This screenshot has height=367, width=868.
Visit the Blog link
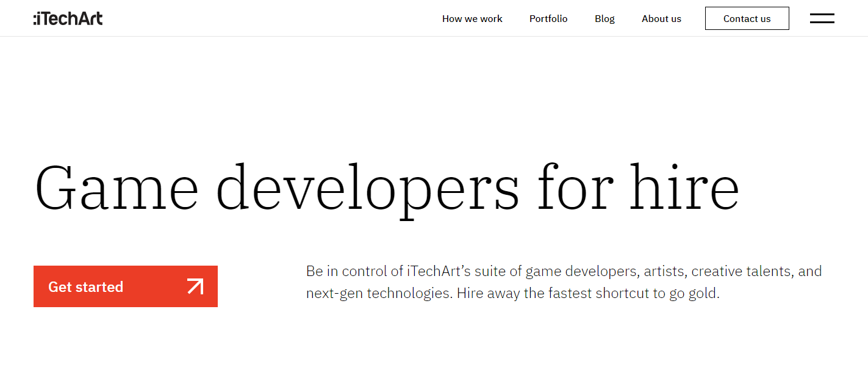[604, 19]
